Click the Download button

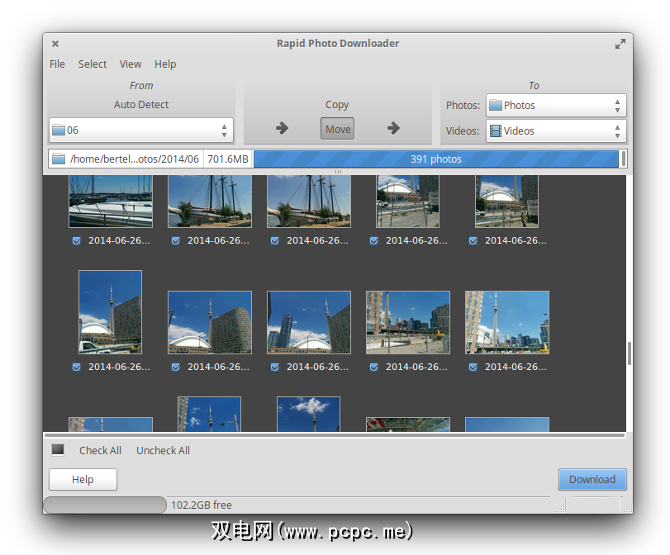click(592, 479)
